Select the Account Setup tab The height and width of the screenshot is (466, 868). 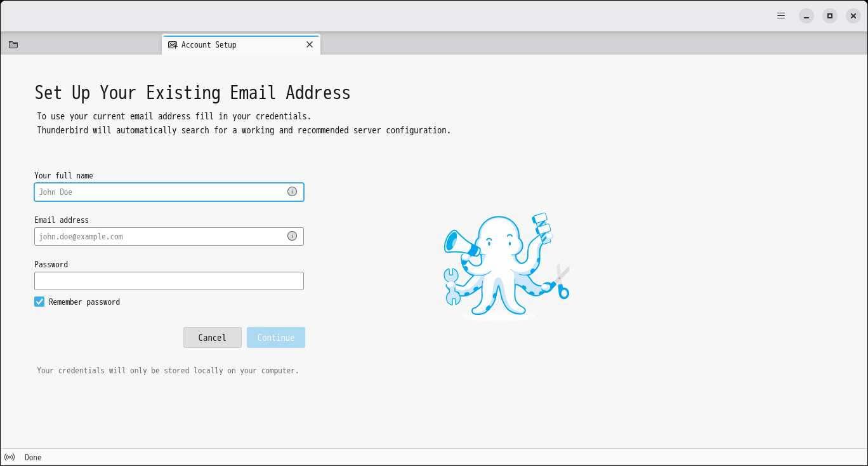pyautogui.click(x=241, y=44)
